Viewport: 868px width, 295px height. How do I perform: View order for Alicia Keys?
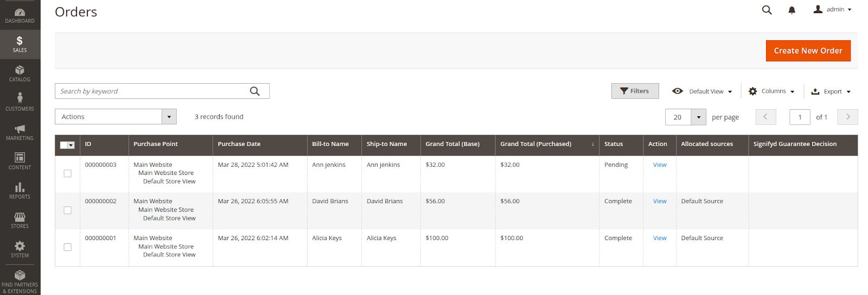[x=660, y=238]
